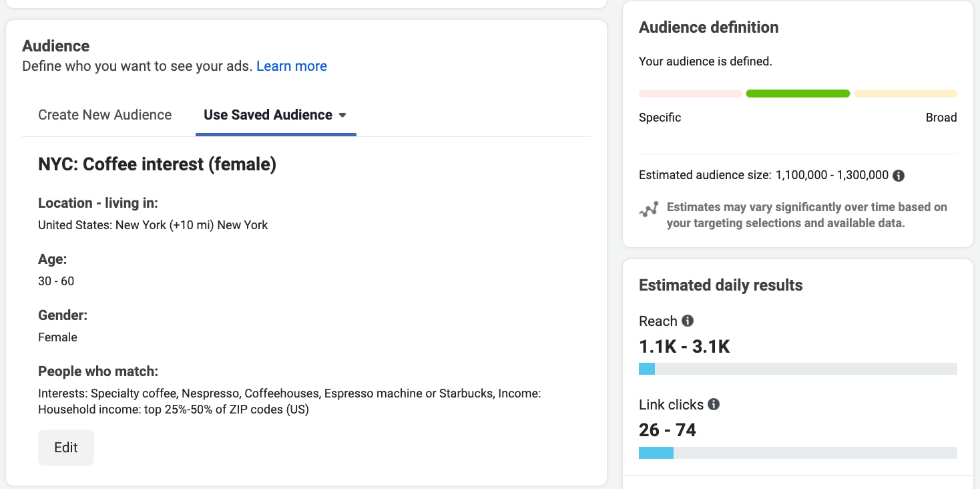Click the Female gender value
Image resolution: width=980 pixels, height=489 pixels.
57,337
